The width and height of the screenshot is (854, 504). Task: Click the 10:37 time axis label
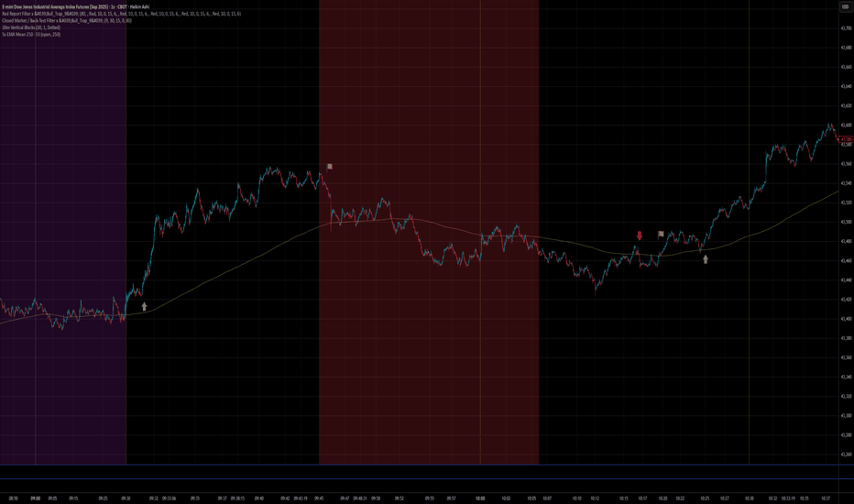826,499
